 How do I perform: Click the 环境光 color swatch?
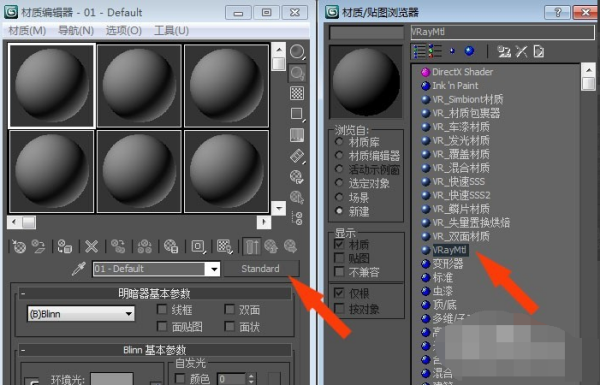point(112,379)
